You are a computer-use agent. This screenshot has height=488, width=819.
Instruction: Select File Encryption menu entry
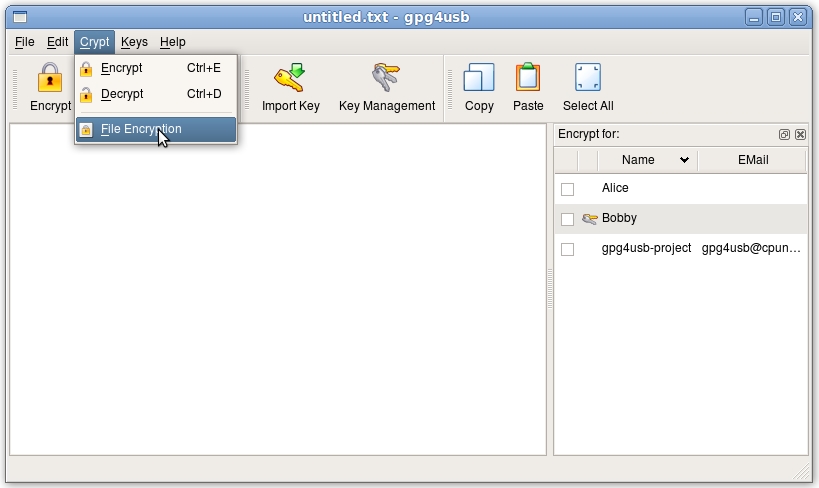click(156, 129)
